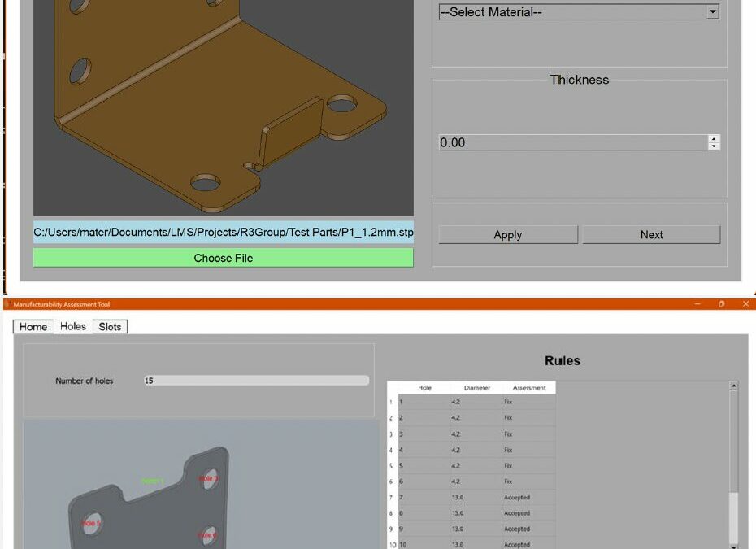This screenshot has height=549, width=756.
Task: Click the STEP file path text field
Action: point(223,233)
